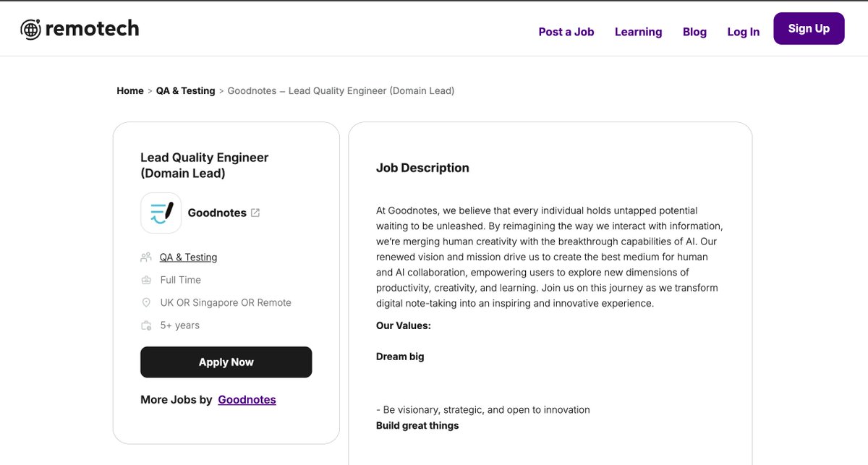The width and height of the screenshot is (868, 465).
Task: Click the Job Description heading
Action: click(422, 168)
